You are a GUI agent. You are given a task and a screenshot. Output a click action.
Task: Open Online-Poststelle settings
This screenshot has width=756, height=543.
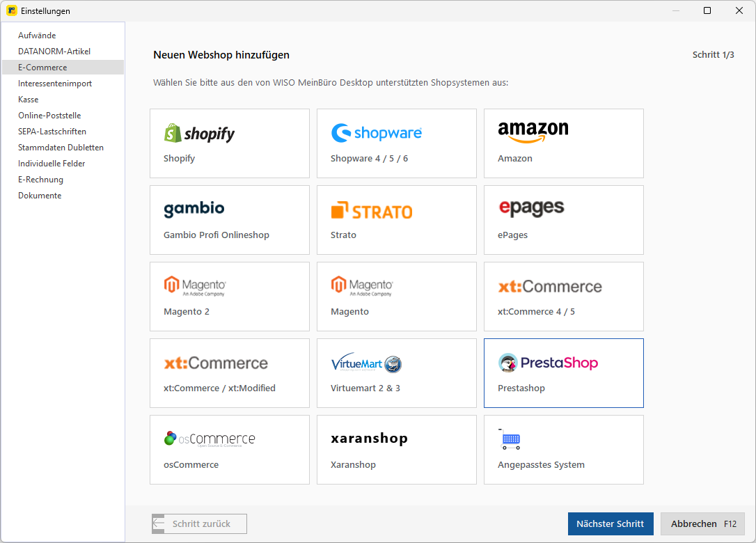pos(49,116)
